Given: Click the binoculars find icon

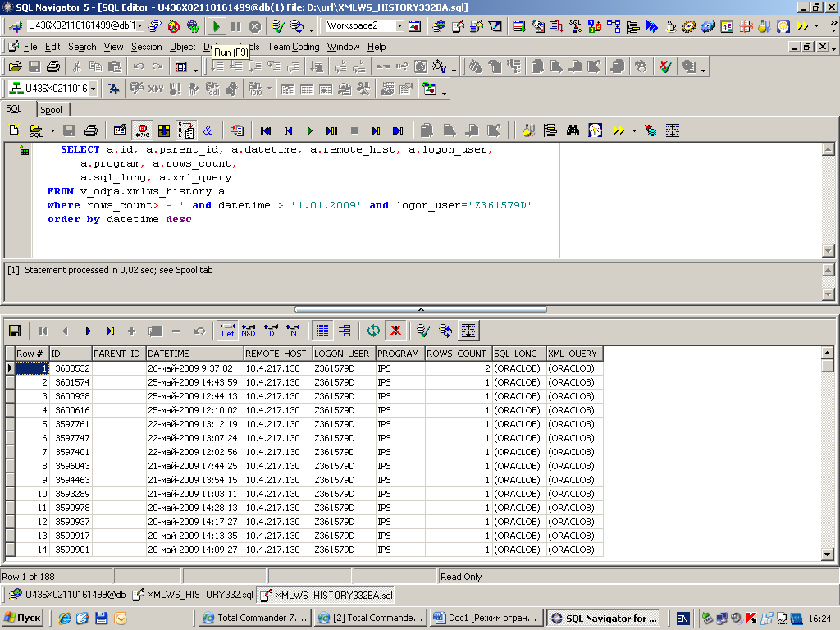Looking at the screenshot, I should tap(573, 130).
